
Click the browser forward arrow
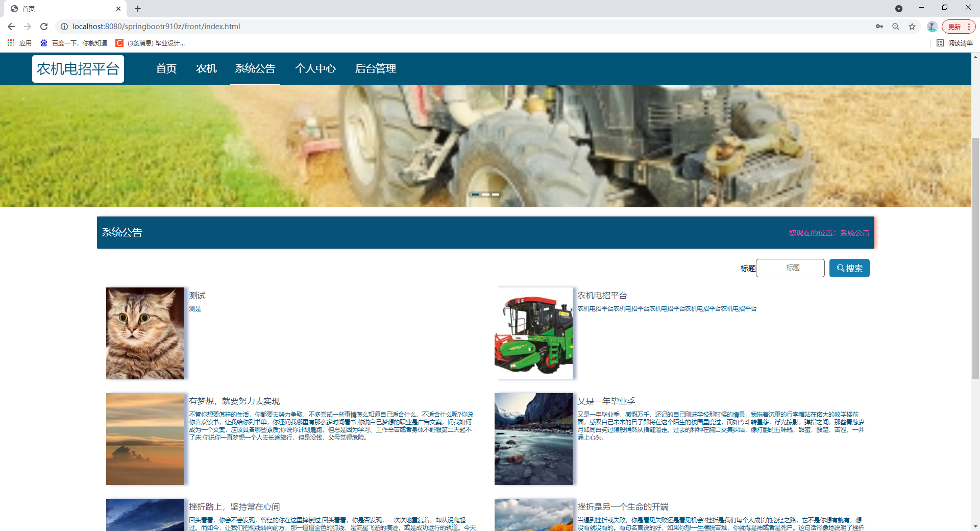click(x=28, y=27)
